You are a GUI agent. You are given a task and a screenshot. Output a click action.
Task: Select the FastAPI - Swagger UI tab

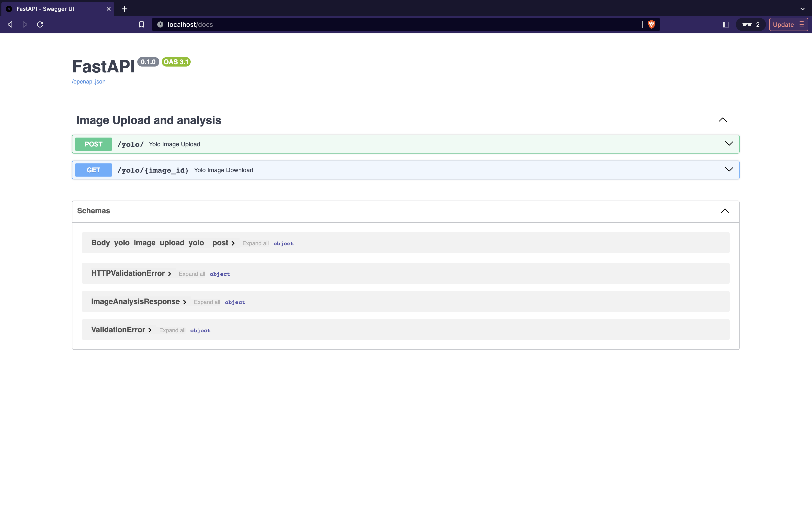[45, 9]
